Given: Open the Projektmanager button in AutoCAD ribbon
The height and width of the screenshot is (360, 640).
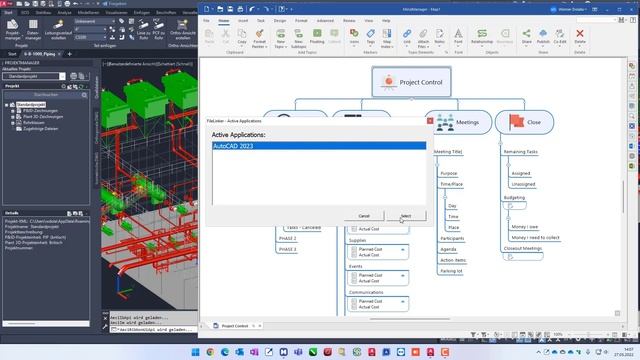Looking at the screenshot, I should (13, 29).
